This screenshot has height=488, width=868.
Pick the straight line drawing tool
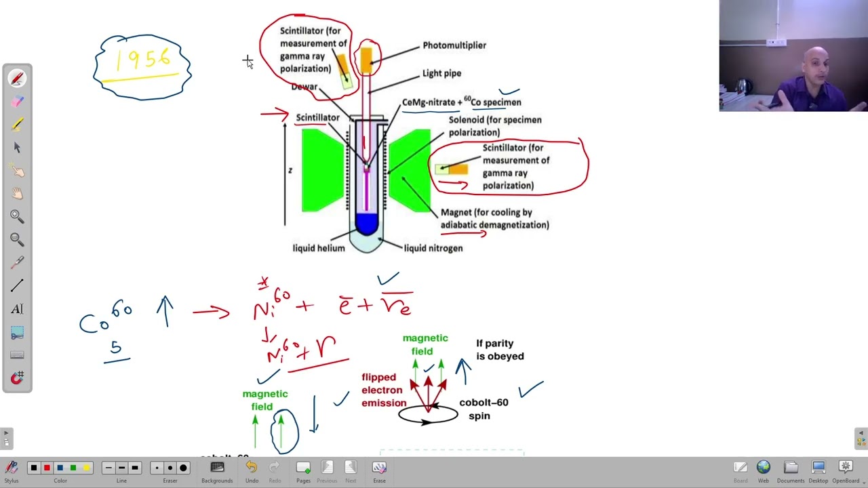pyautogui.click(x=17, y=285)
